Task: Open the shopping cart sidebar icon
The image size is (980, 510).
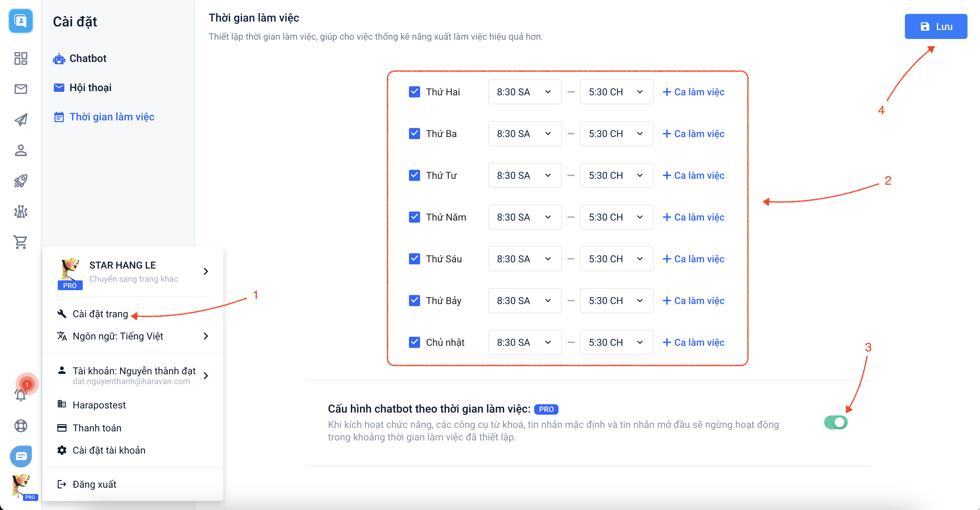Action: click(21, 242)
